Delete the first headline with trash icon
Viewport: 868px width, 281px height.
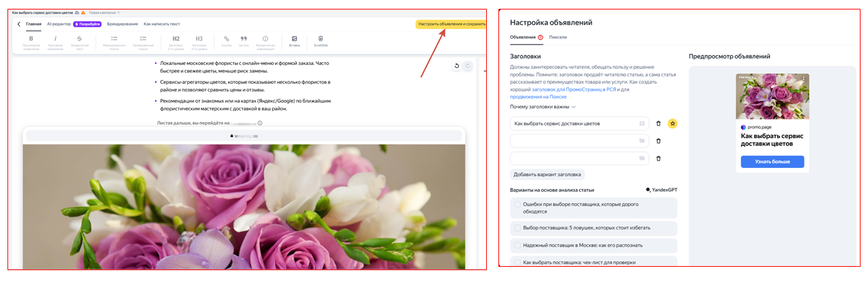coord(658,124)
